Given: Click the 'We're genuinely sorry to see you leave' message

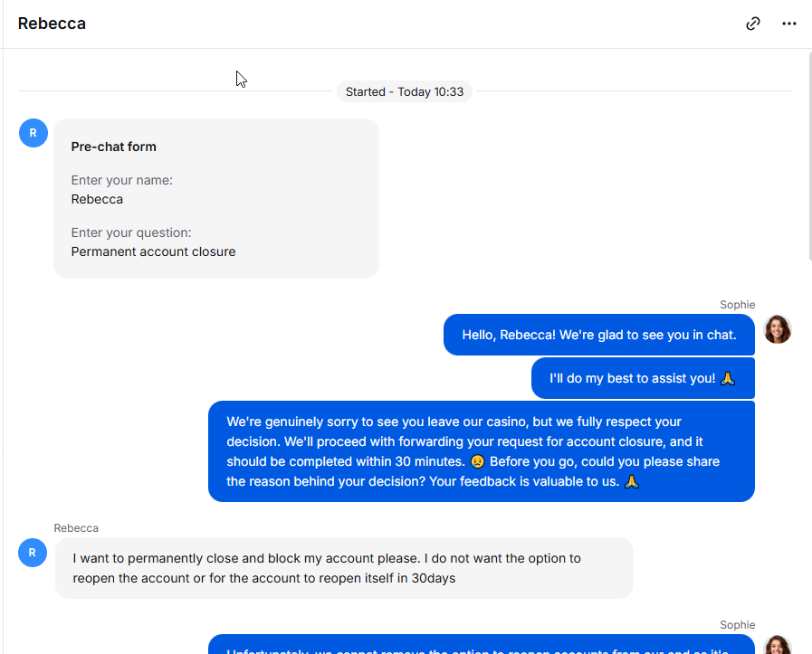Looking at the screenshot, I should [481, 451].
